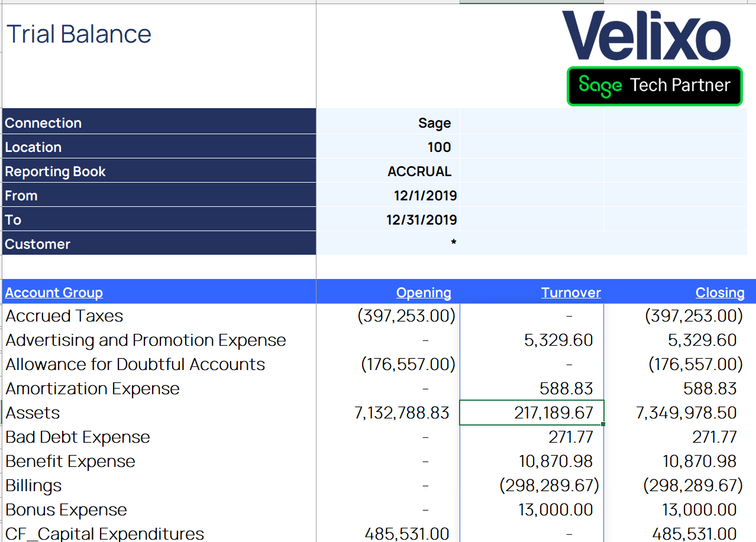Screen dimensions: 756x542
Task: Click the Sage Tech Partner badge
Action: pos(655,86)
